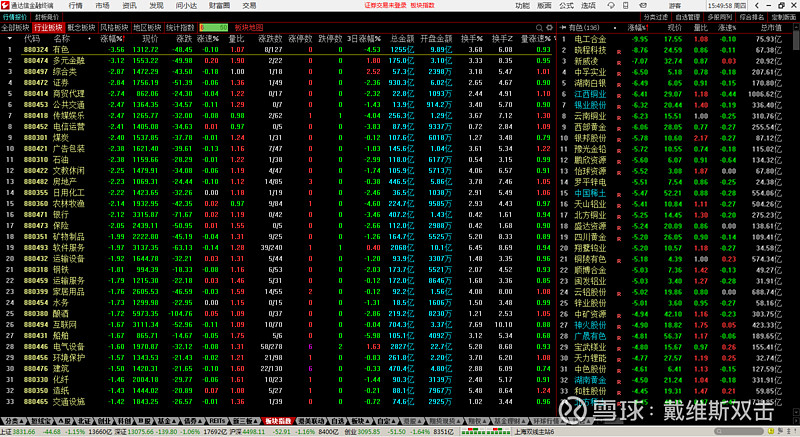Select the 北证 bottom tab
800x437 pixels.
coord(84,421)
